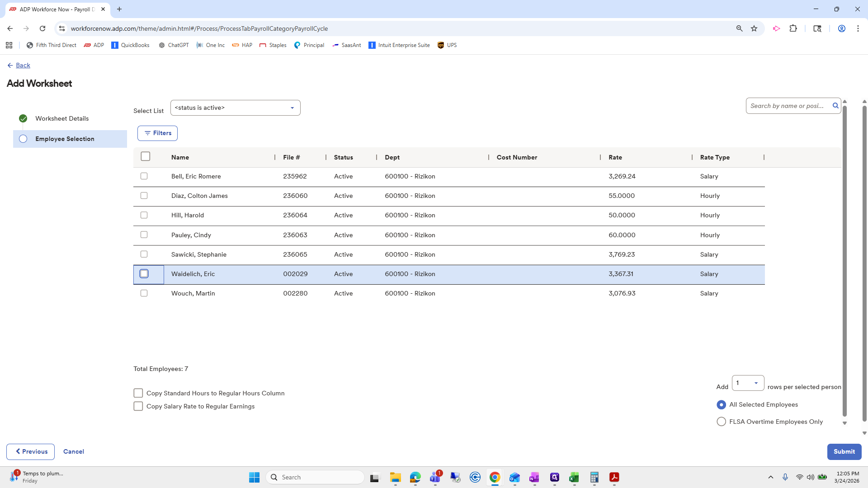Viewport: 868px width, 488px height.
Task: Open Excel from the taskbar
Action: pyautogui.click(x=574, y=477)
